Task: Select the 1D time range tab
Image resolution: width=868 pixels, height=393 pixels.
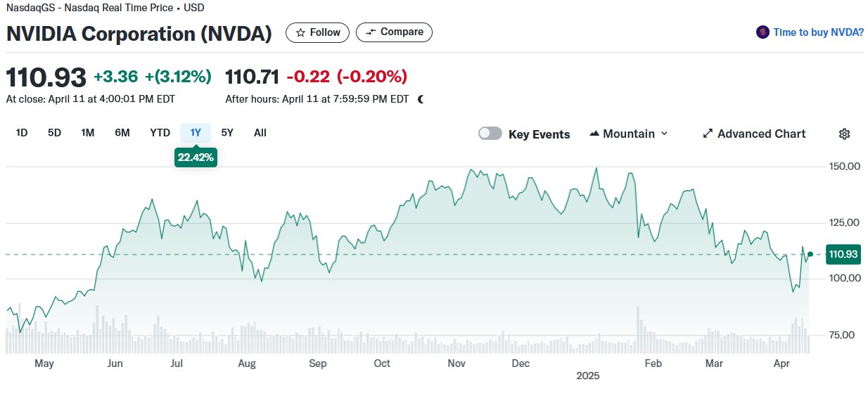Action: point(22,133)
